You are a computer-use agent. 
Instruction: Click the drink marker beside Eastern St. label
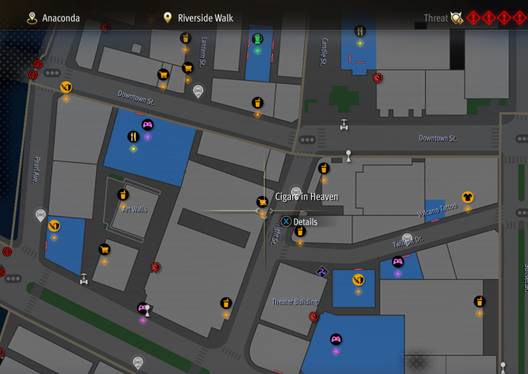185,38
